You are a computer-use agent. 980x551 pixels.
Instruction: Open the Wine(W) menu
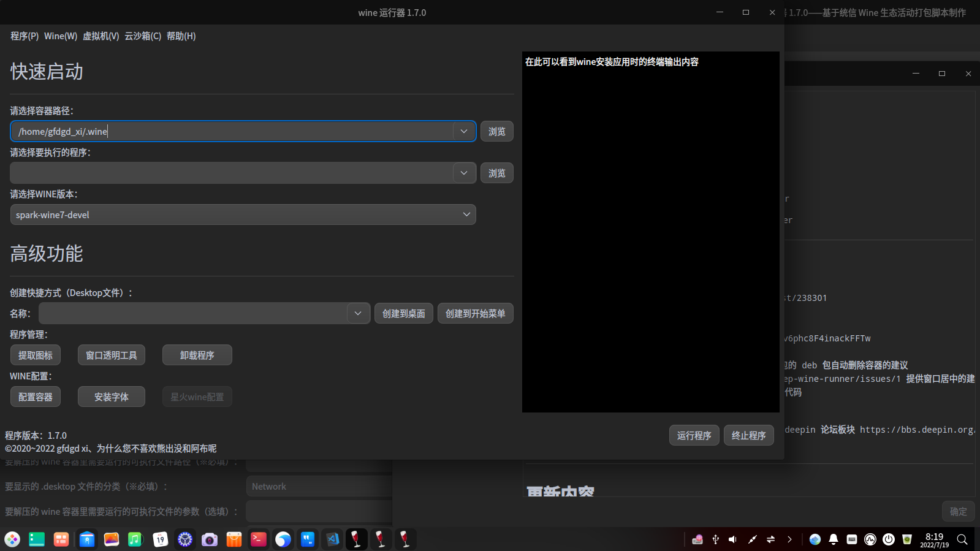[x=61, y=36]
